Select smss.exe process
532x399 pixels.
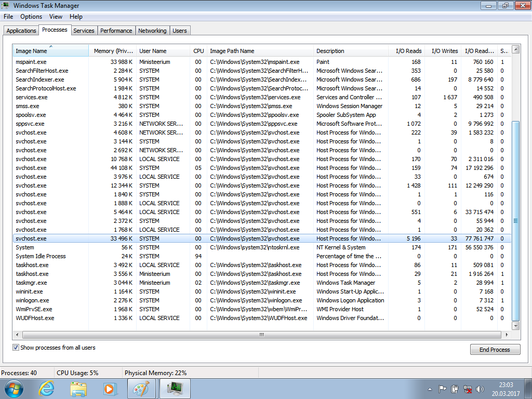(x=262, y=106)
